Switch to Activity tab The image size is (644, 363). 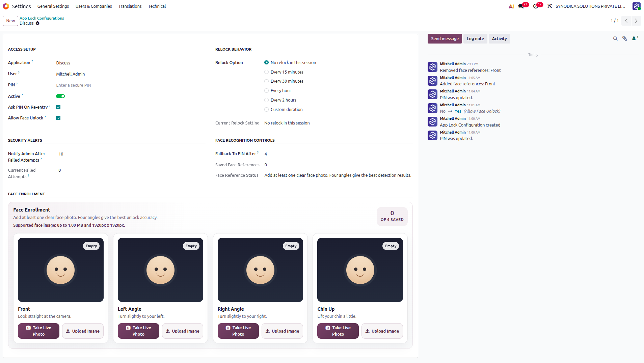tap(499, 39)
